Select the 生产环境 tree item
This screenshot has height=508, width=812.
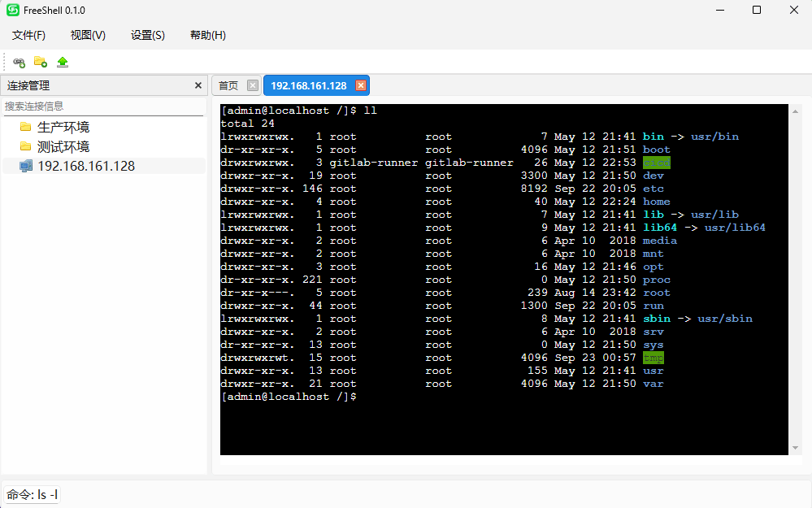63,127
